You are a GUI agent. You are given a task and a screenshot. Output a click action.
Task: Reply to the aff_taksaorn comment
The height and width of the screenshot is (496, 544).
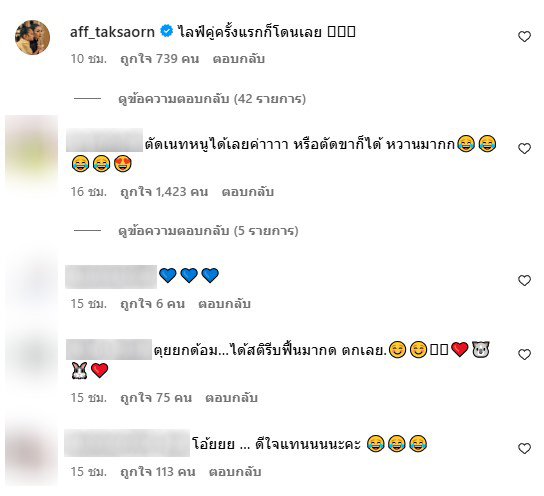[239, 59]
